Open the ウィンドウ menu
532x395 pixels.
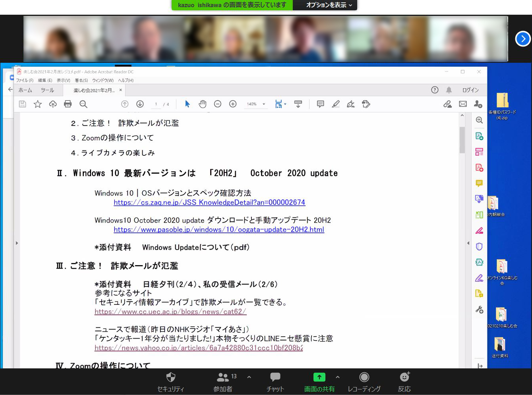point(103,80)
